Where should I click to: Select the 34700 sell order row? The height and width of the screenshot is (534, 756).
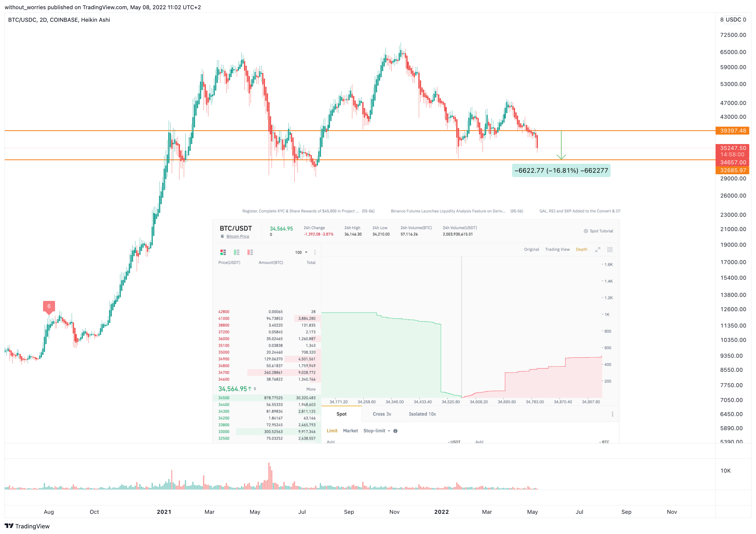267,373
